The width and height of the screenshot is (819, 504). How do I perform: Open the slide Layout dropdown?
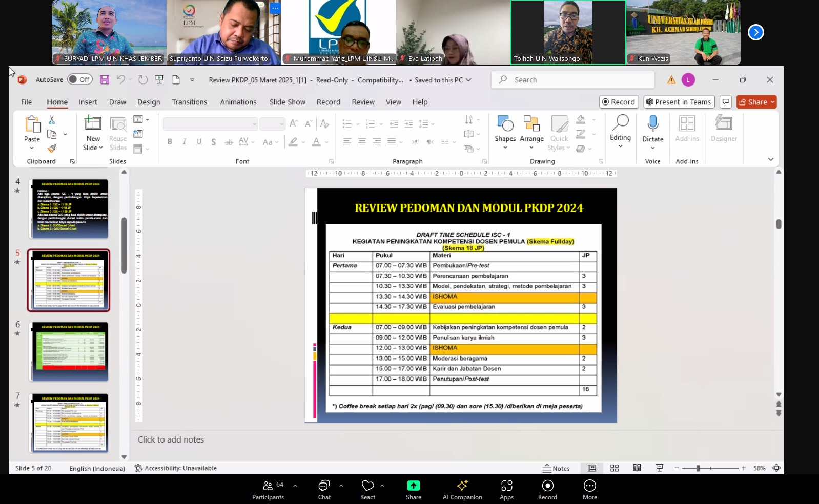141,119
